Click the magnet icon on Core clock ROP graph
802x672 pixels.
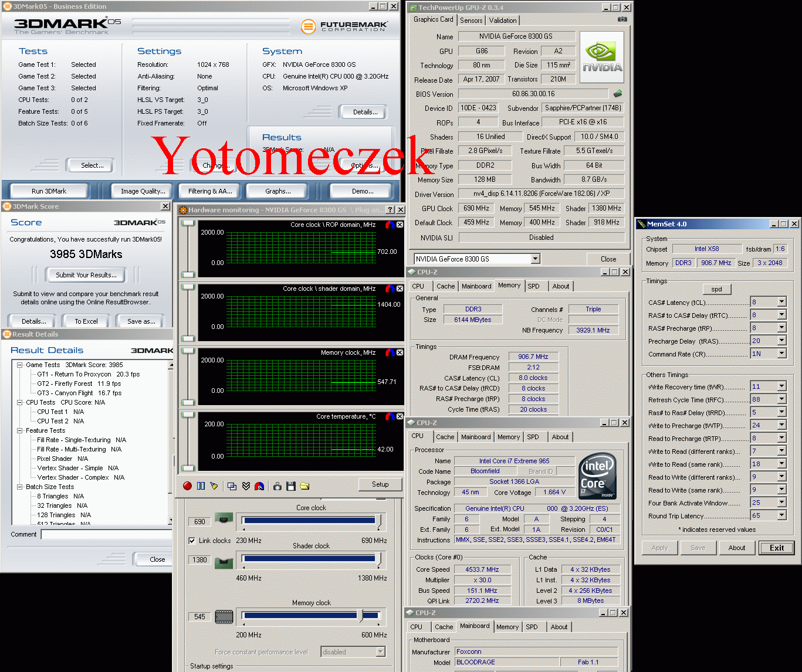pyautogui.click(x=390, y=225)
